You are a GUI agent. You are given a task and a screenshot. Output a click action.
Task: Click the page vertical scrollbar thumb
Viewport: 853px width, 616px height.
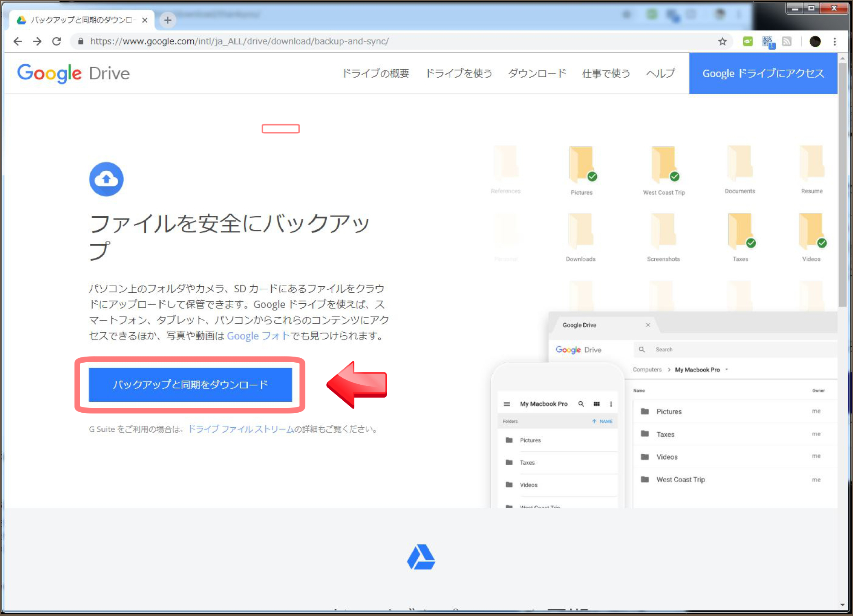[x=842, y=185]
